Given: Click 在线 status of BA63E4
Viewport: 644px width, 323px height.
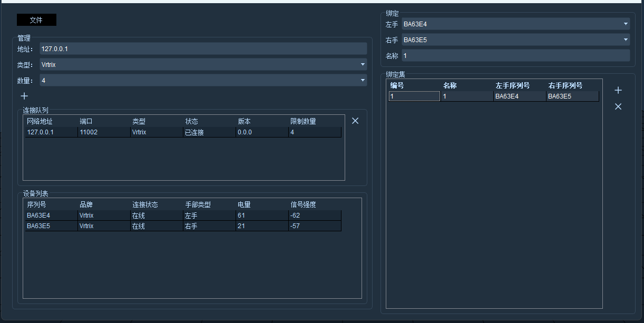Looking at the screenshot, I should pyautogui.click(x=157, y=216).
